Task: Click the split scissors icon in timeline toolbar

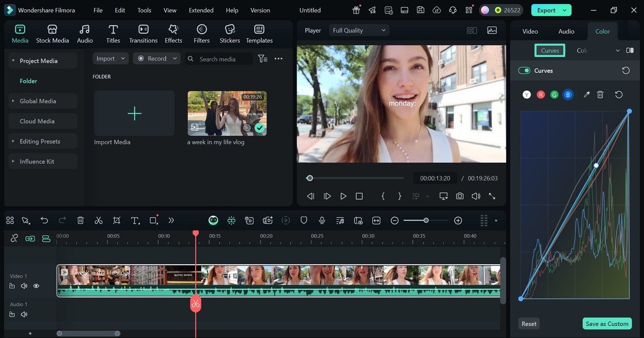Action: (x=99, y=221)
